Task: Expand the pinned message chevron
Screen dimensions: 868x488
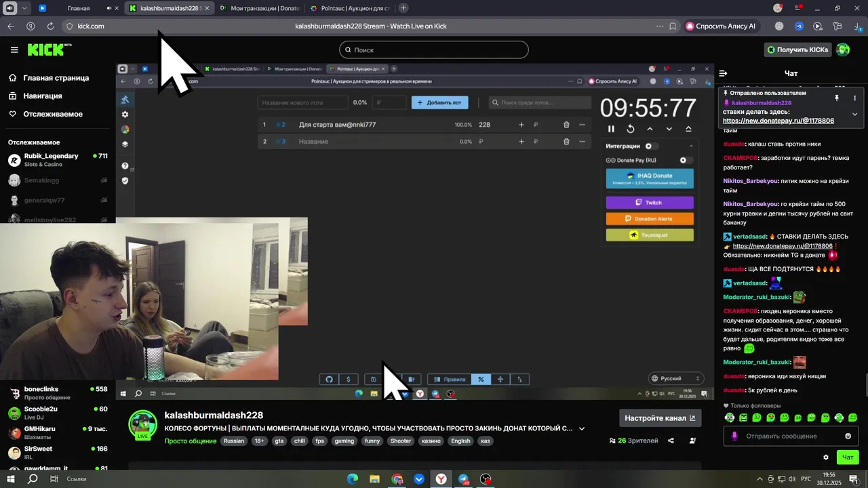Action: pos(854,114)
